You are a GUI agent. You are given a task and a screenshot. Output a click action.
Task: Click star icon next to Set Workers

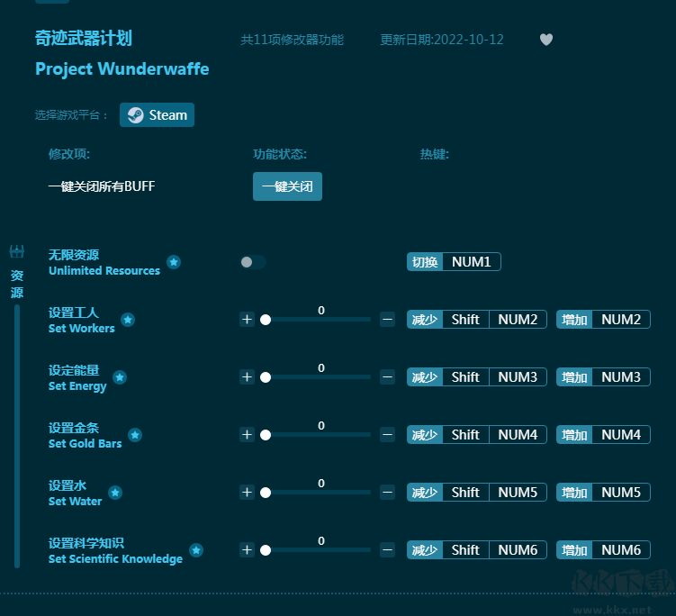point(128,320)
